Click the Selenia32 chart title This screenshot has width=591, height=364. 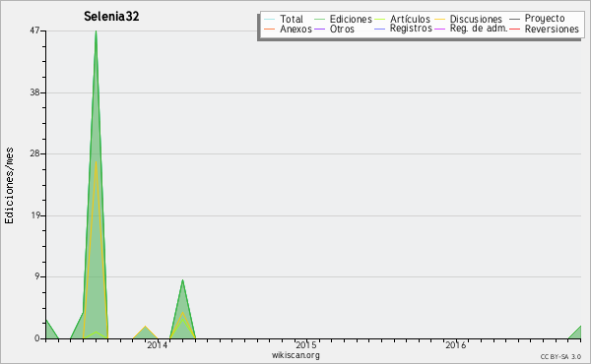pyautogui.click(x=111, y=16)
